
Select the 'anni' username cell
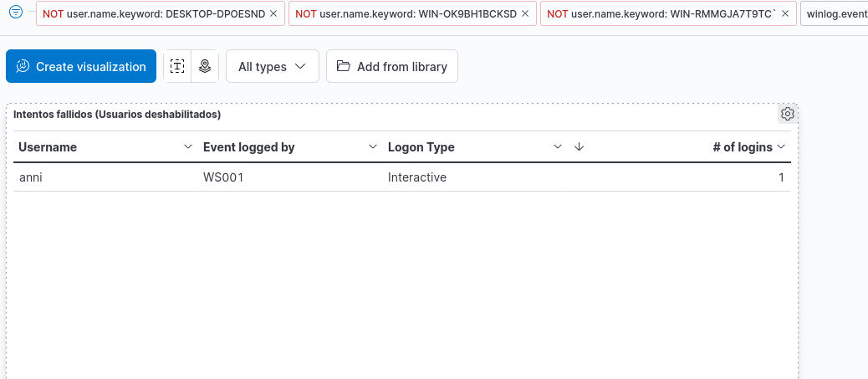click(30, 177)
